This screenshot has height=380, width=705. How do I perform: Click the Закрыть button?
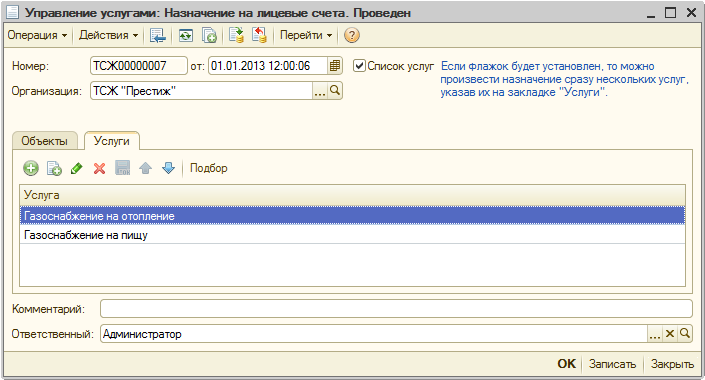pyautogui.click(x=673, y=364)
